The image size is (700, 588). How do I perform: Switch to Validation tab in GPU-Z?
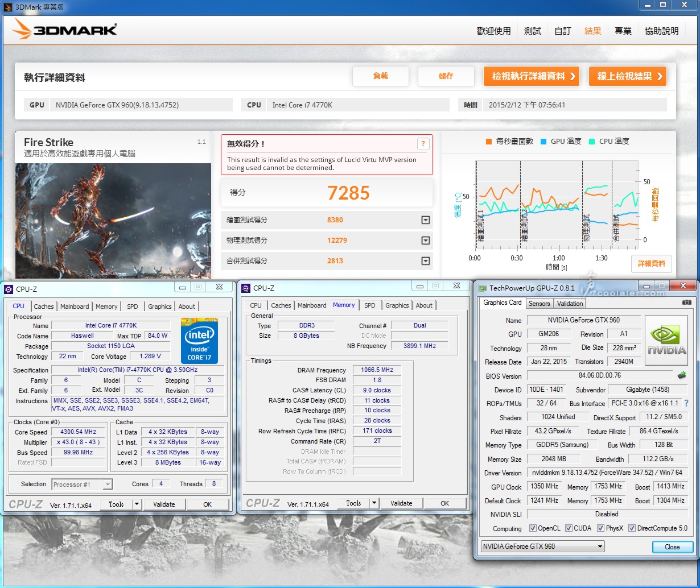pos(570,304)
